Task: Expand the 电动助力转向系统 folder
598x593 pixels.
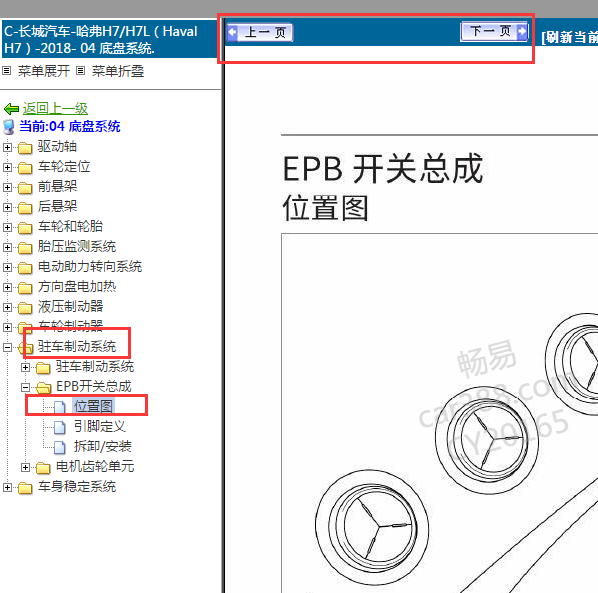Action: [x=7, y=267]
